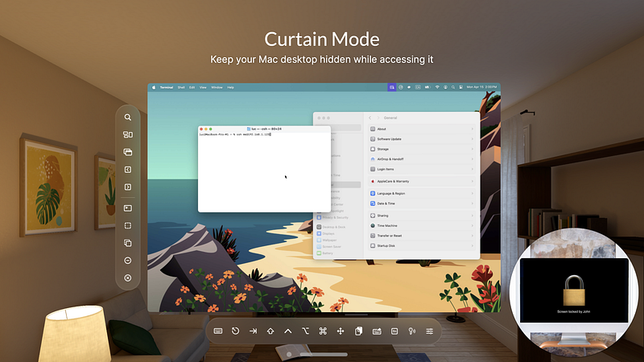Open the display arrangement icon in side toolbar
The height and width of the screenshot is (362, 644).
coord(128,134)
